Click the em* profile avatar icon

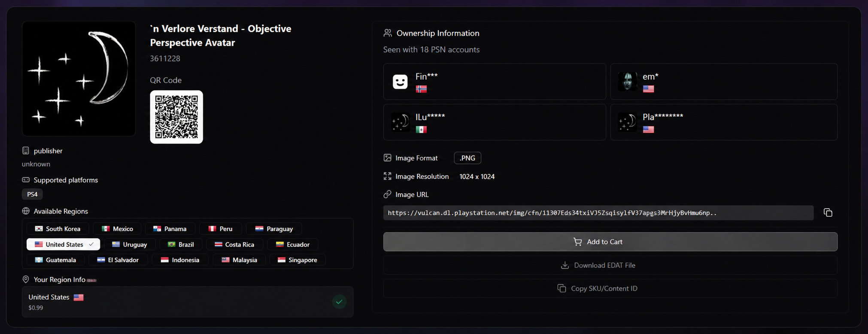[x=627, y=82]
